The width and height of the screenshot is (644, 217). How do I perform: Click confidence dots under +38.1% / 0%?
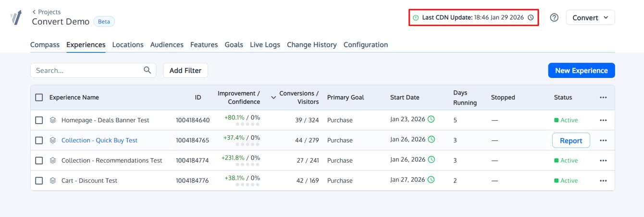(248, 185)
